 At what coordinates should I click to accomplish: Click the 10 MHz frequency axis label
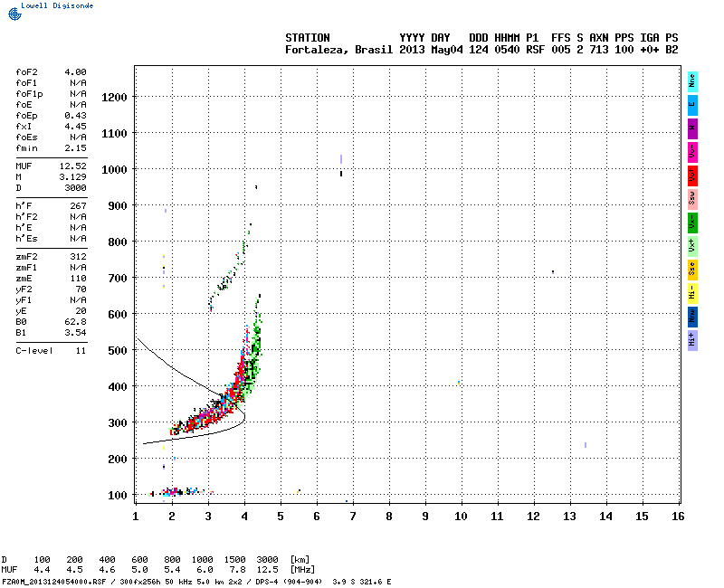[x=461, y=517]
